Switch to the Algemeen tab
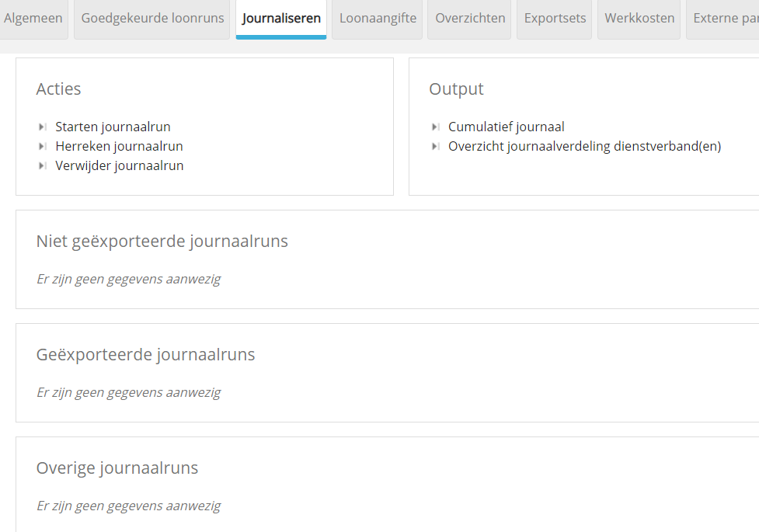The height and width of the screenshot is (532, 759). pos(33,19)
